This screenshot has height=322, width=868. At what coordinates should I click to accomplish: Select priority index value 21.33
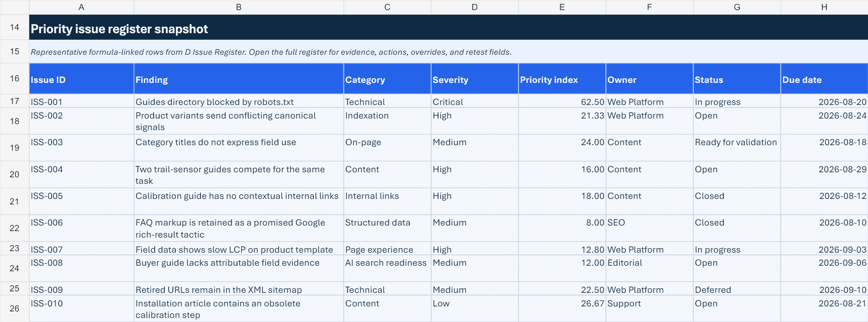tap(562, 121)
